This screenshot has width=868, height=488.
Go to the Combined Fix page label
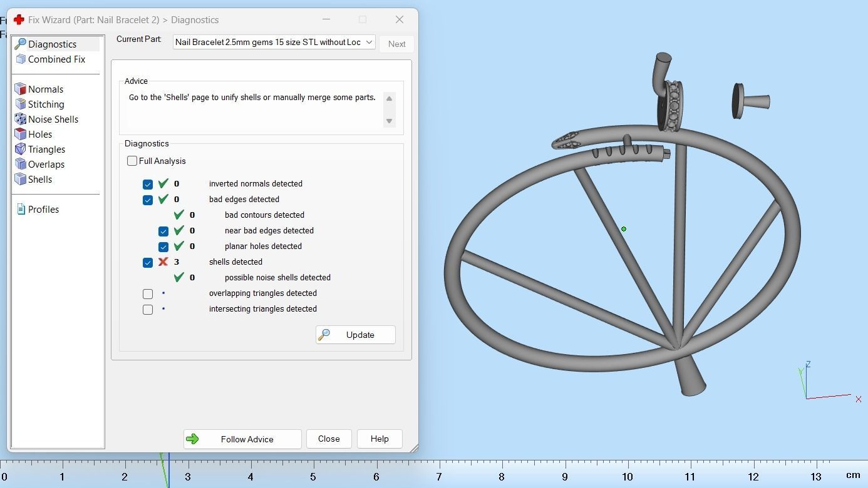click(x=57, y=59)
